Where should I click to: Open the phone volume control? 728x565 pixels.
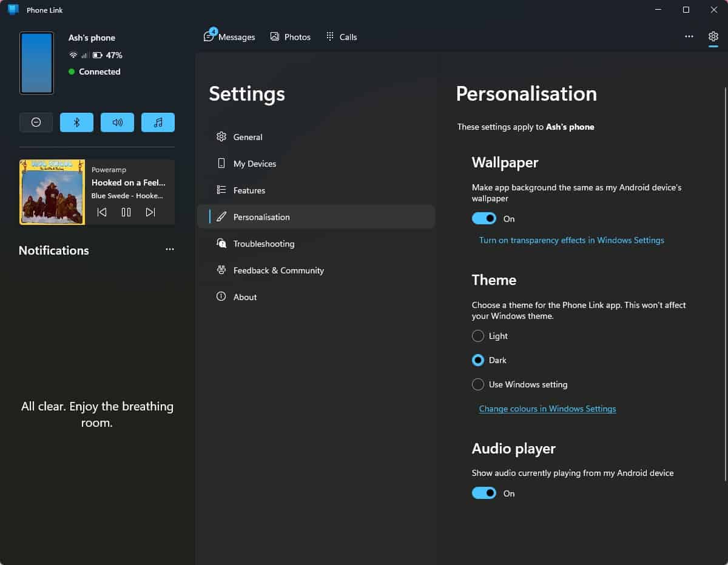pos(117,122)
